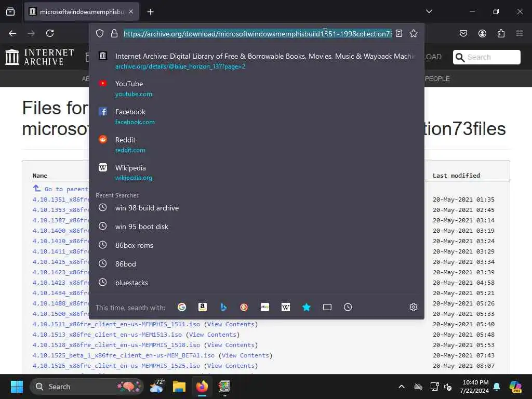Open the weather widget showing 72°
Screen dimensions: 532x399
point(157,387)
